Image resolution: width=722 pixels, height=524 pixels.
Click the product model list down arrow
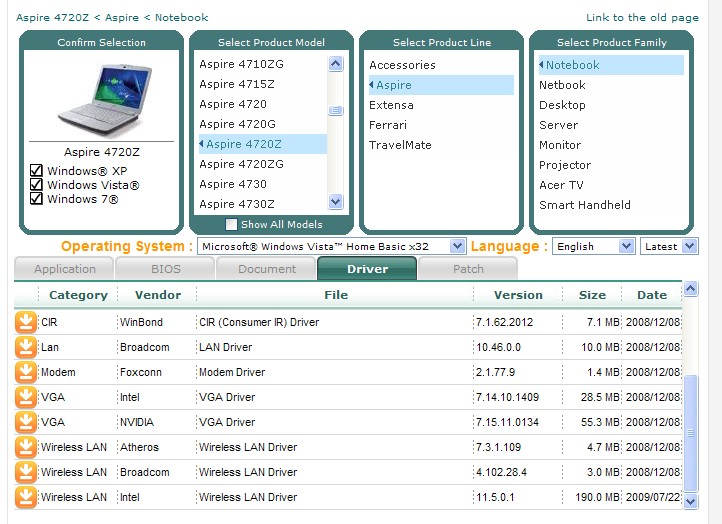click(336, 201)
